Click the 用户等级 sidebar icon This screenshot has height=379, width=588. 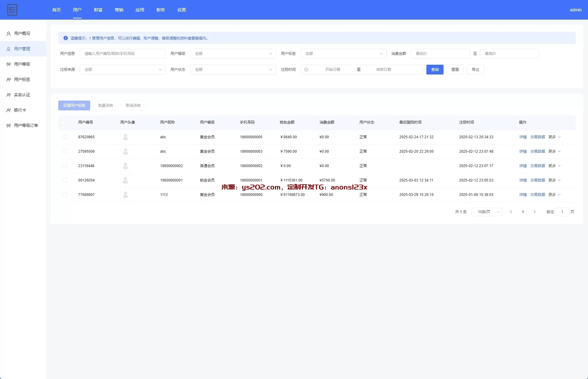[9, 64]
